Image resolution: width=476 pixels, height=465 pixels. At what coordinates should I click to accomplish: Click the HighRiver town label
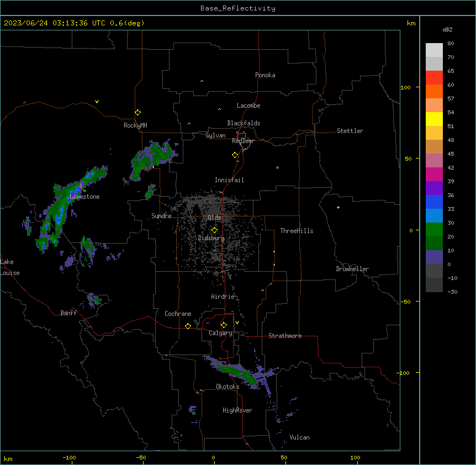237,410
